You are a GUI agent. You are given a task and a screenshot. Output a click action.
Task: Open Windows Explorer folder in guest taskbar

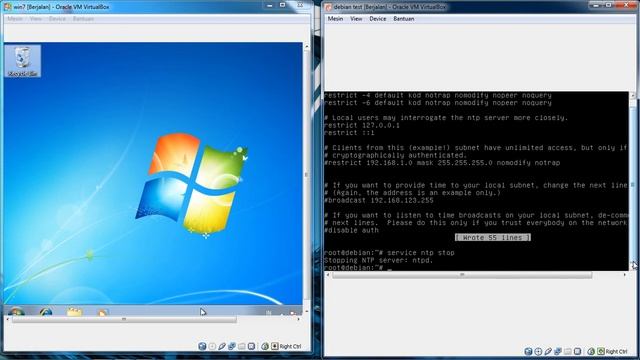pyautogui.click(x=74, y=311)
